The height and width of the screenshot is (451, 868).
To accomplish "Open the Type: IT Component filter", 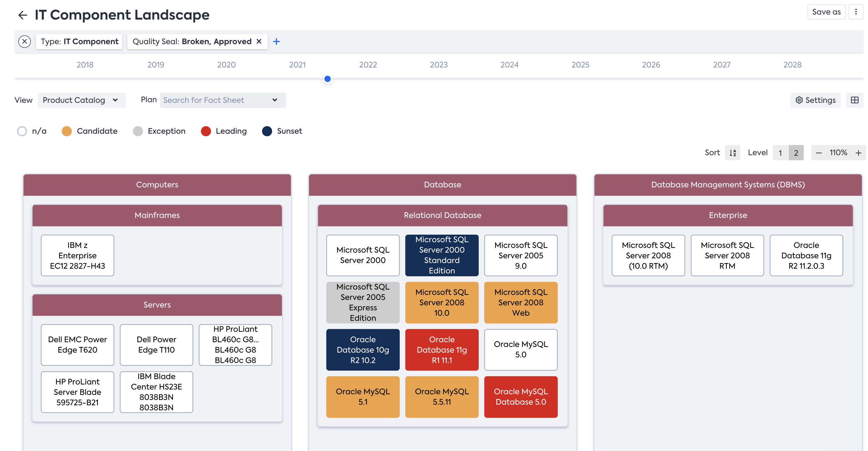I will point(79,42).
